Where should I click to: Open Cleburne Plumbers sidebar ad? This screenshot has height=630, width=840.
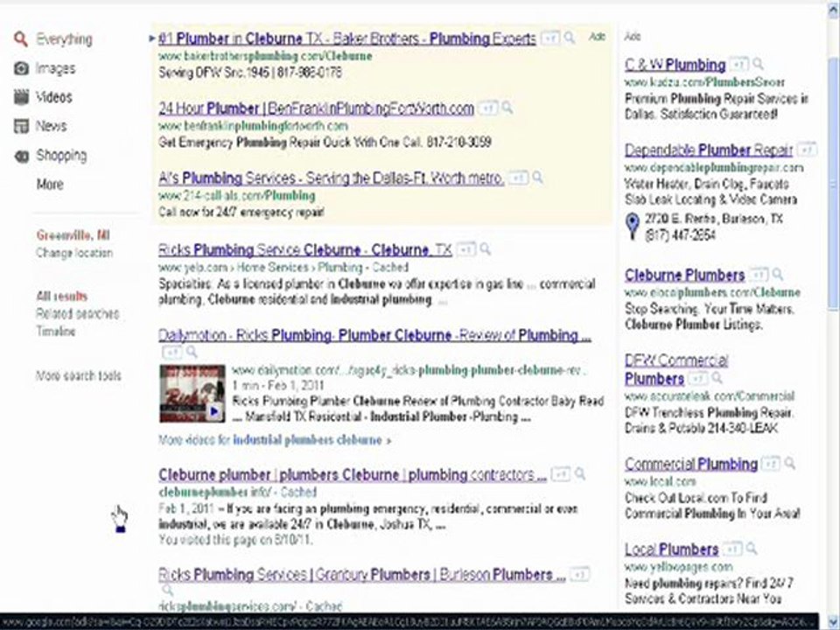click(684, 276)
